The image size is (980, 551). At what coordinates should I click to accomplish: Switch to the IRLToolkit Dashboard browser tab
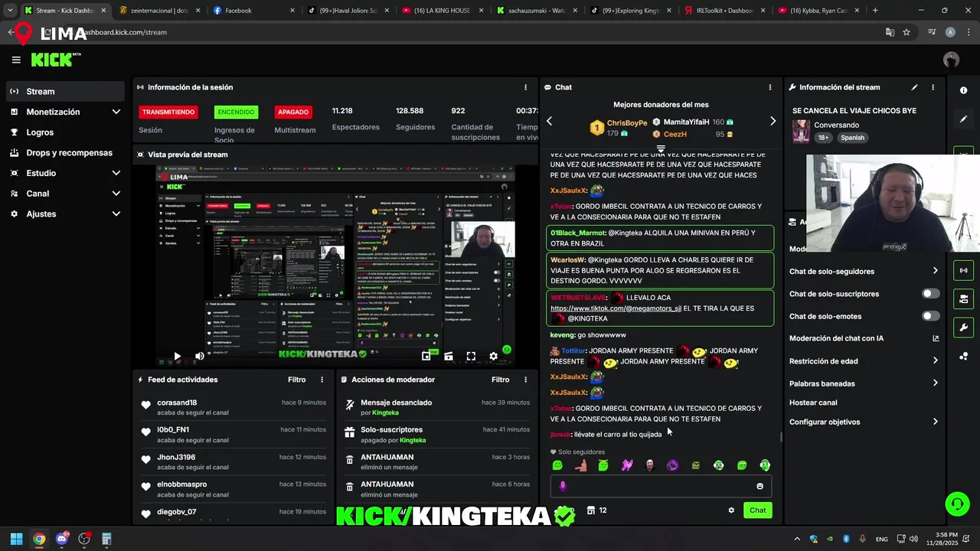coord(724,11)
